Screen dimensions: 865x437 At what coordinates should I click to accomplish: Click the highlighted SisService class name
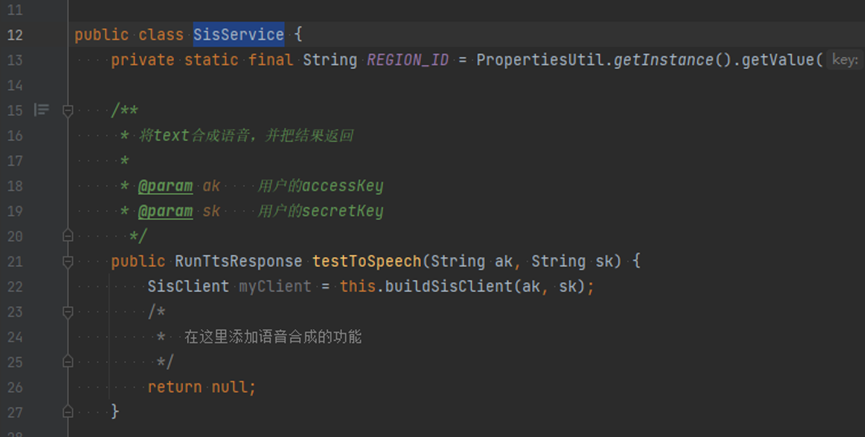238,35
